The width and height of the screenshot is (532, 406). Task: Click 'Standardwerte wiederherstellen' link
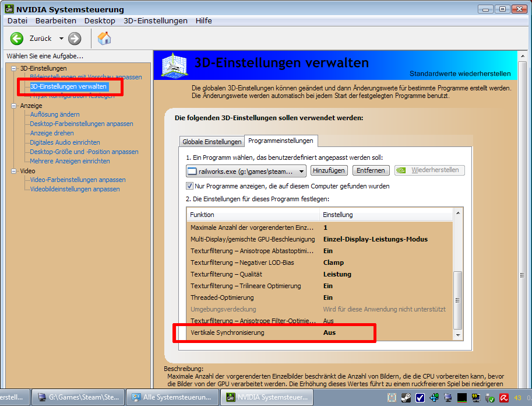460,73
